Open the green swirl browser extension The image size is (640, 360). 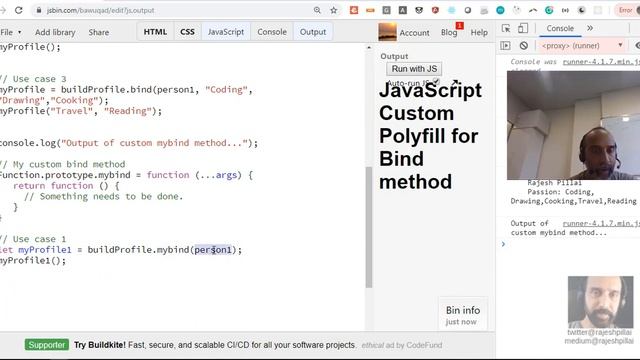549,10
